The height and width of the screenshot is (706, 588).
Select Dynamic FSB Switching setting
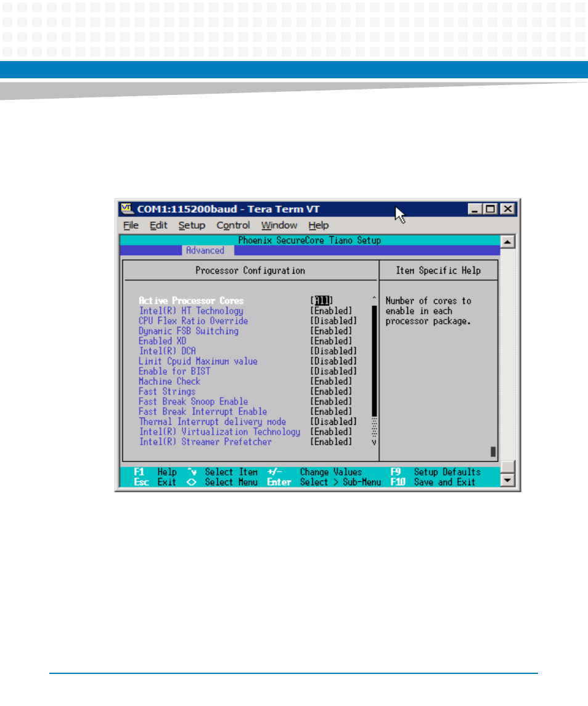click(189, 331)
